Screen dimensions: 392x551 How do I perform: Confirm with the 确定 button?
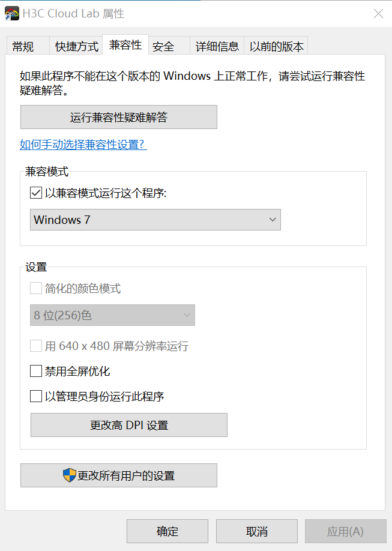tap(167, 531)
